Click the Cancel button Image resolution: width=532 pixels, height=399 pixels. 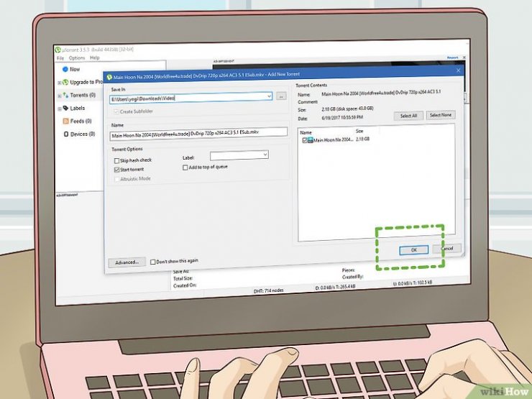pyautogui.click(x=447, y=248)
